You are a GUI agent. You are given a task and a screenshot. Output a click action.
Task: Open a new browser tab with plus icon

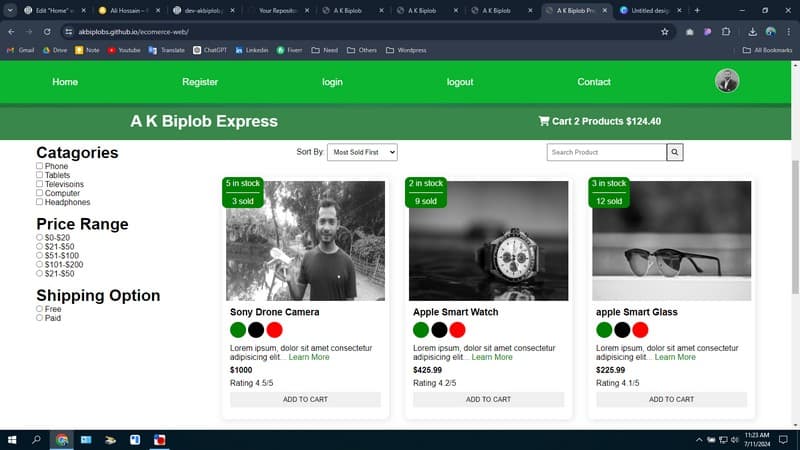point(697,10)
